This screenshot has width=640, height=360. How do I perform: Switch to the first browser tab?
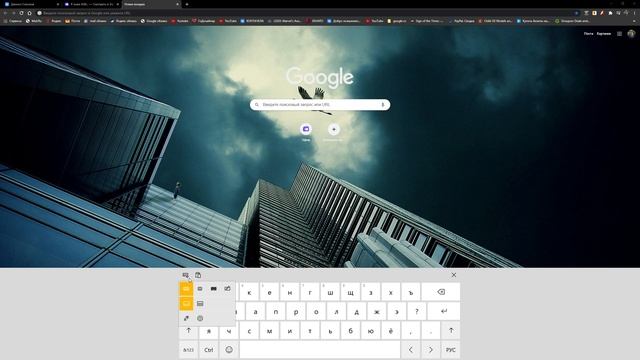(31, 4)
